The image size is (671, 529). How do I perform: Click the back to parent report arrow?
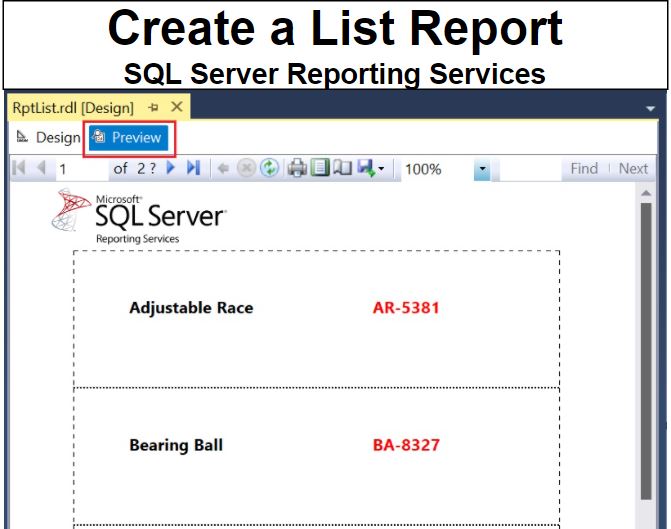pyautogui.click(x=223, y=168)
